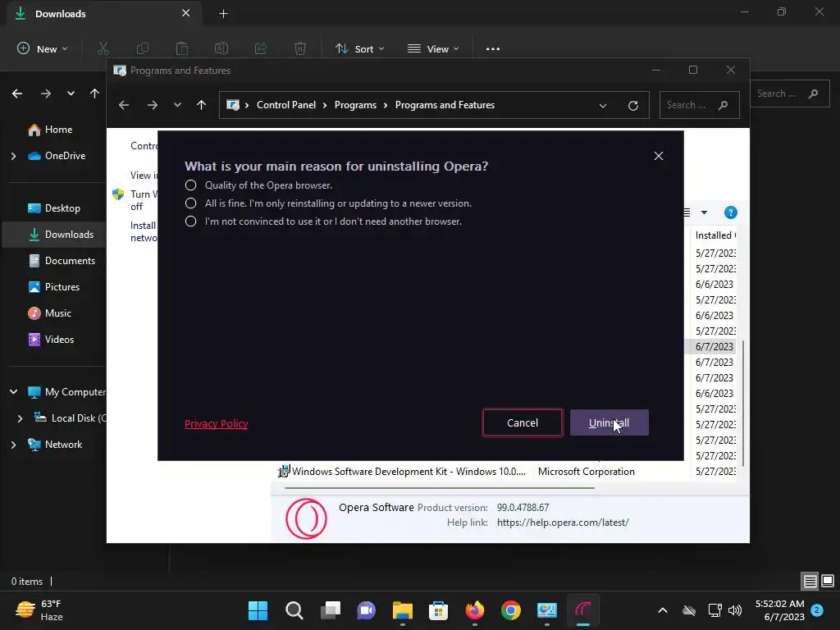
Task: Open the Windows Start menu
Action: click(258, 610)
